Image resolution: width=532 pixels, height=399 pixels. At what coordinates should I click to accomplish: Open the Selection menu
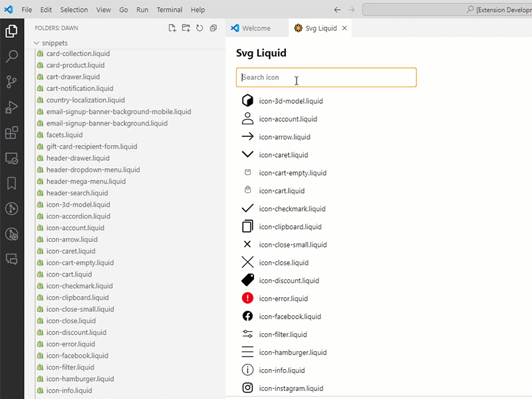[74, 10]
